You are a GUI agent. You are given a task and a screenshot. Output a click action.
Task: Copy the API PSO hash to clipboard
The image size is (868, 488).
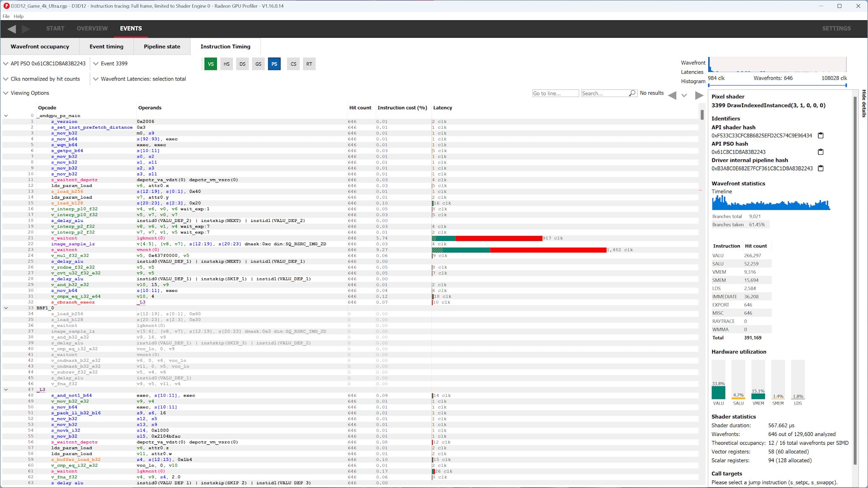click(x=821, y=152)
